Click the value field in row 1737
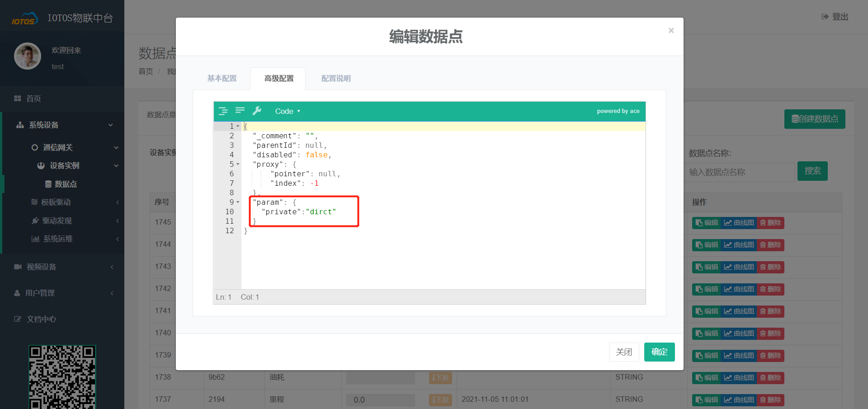 pyautogui.click(x=381, y=400)
